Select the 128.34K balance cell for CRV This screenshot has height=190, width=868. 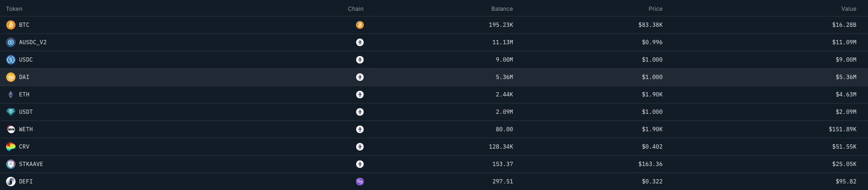pyautogui.click(x=501, y=147)
